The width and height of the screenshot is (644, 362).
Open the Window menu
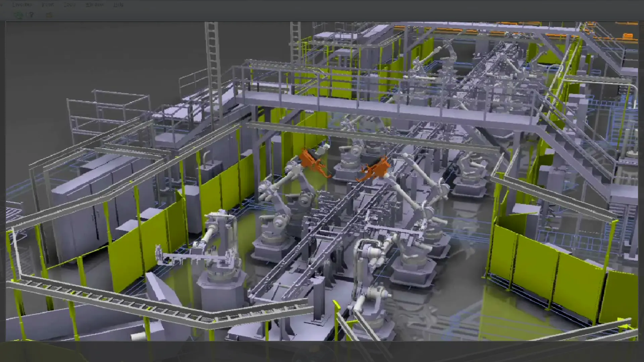(95, 5)
